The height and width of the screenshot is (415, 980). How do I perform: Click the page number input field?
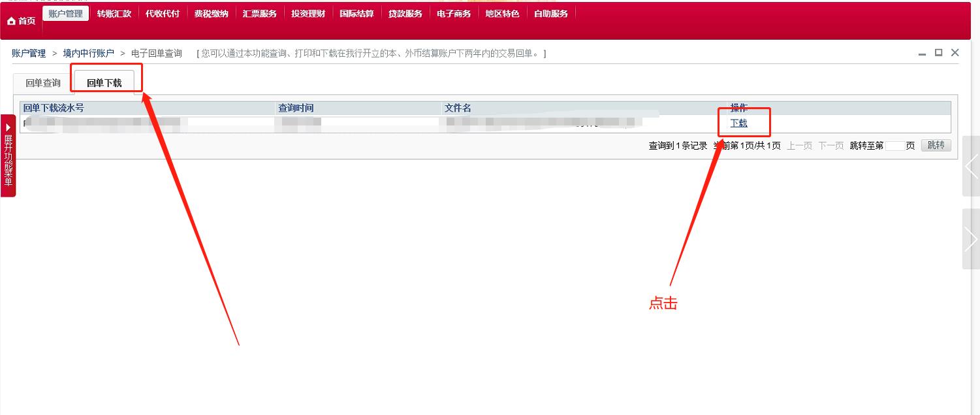[x=896, y=146]
